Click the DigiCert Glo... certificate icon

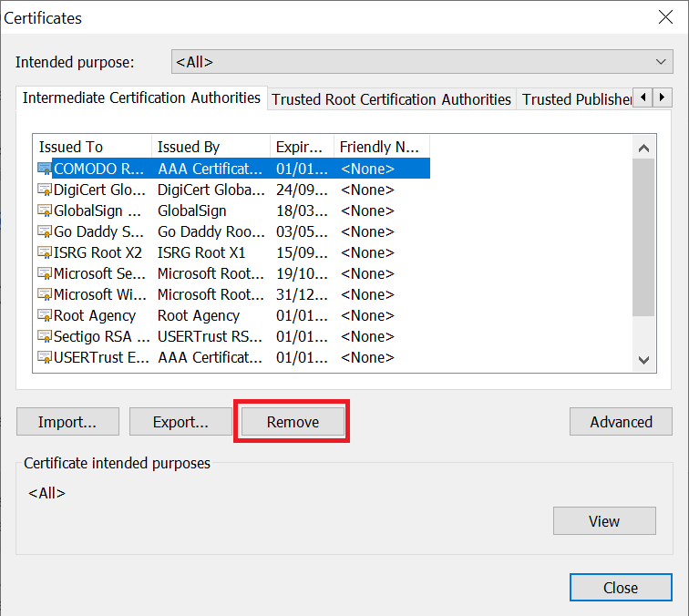[45, 190]
